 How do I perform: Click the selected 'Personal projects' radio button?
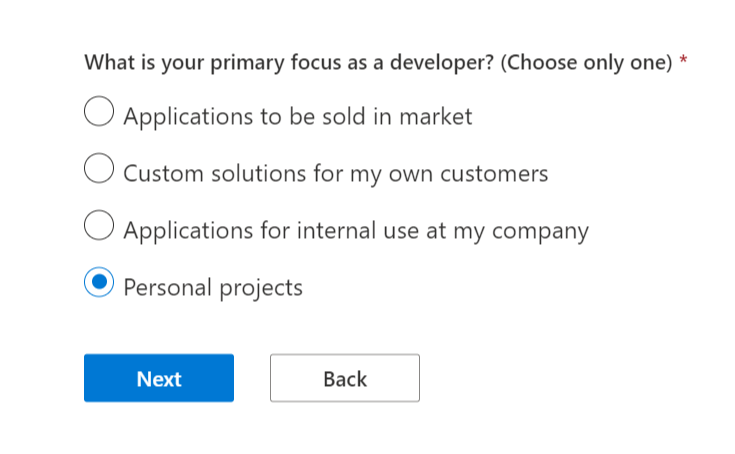98,284
